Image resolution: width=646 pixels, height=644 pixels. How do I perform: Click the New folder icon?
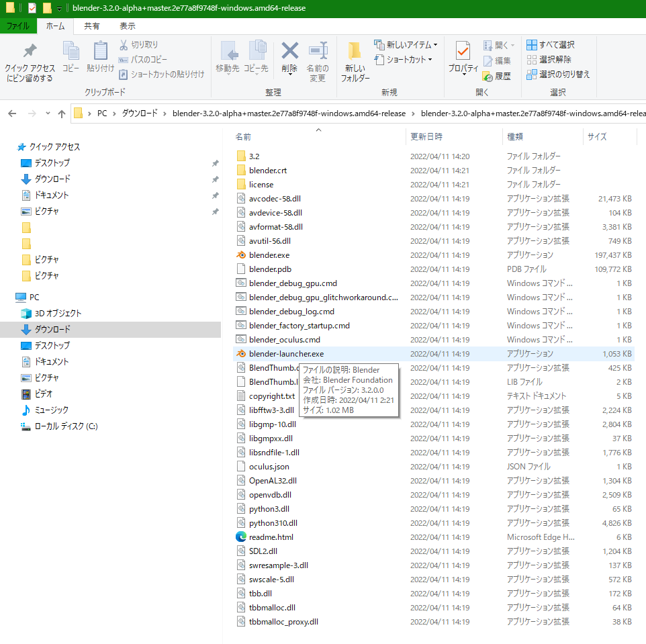tap(355, 51)
